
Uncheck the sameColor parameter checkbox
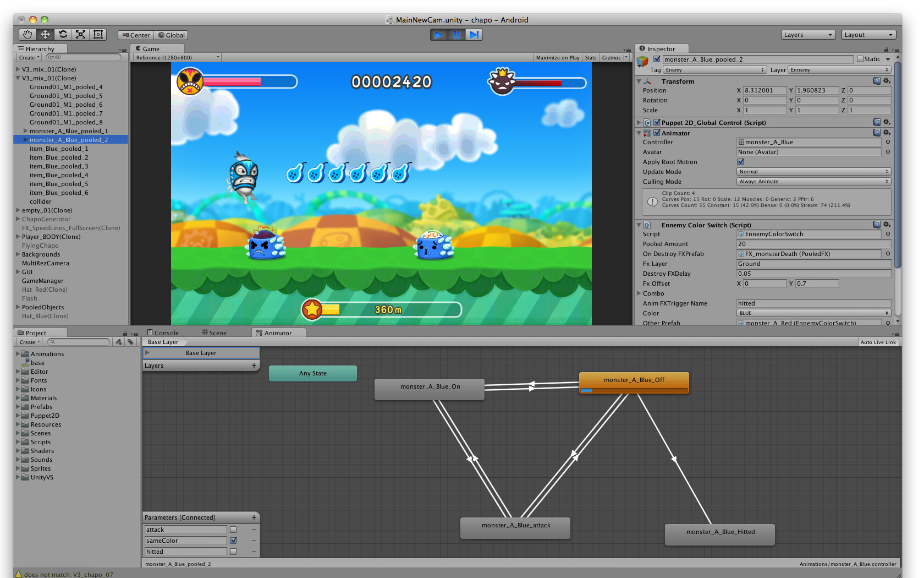pyautogui.click(x=233, y=540)
